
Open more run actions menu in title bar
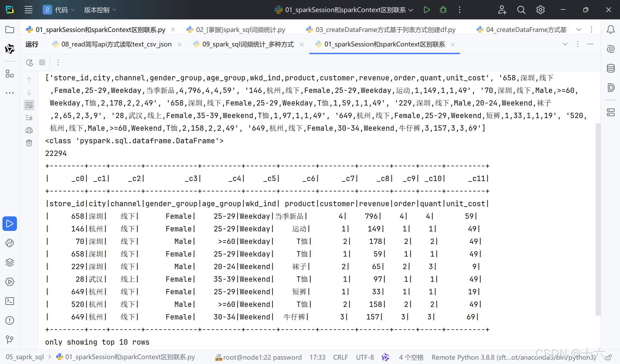pos(460,10)
